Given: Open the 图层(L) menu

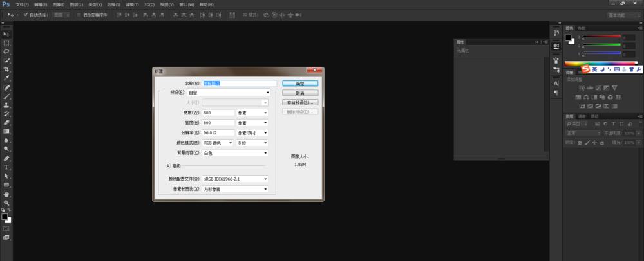Looking at the screenshot, I should click(x=77, y=4).
